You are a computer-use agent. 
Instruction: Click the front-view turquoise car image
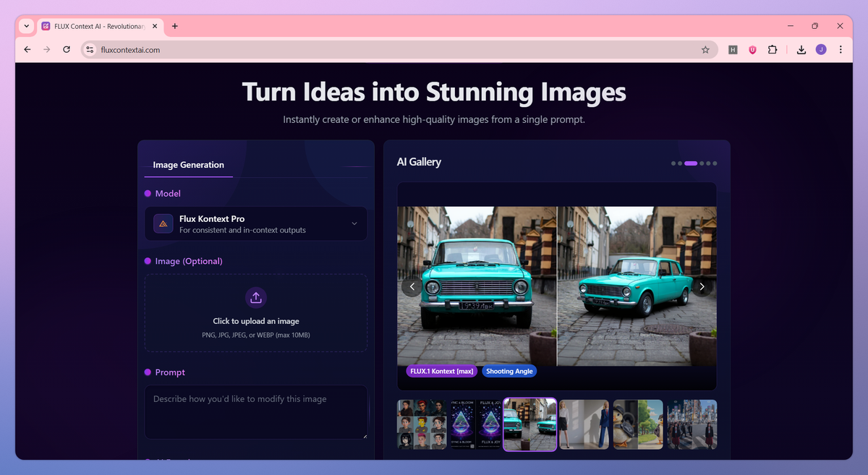477,286
